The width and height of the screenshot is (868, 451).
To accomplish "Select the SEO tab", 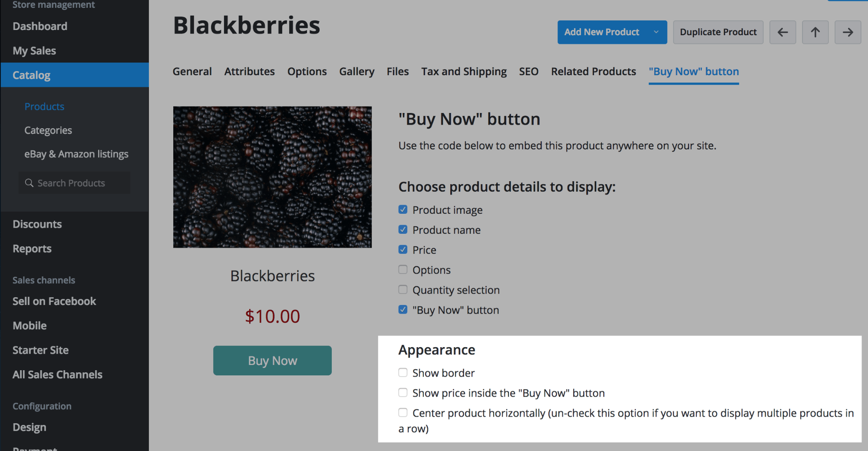I will (x=528, y=72).
